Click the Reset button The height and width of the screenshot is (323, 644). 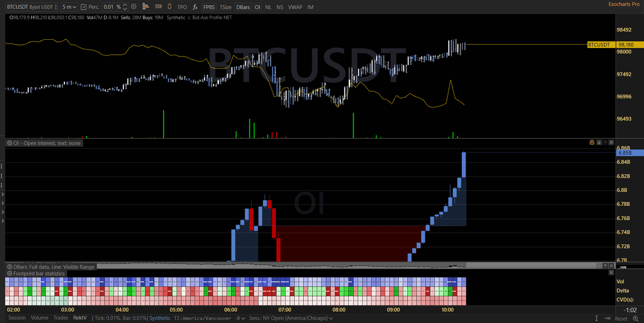pyautogui.click(x=621, y=319)
